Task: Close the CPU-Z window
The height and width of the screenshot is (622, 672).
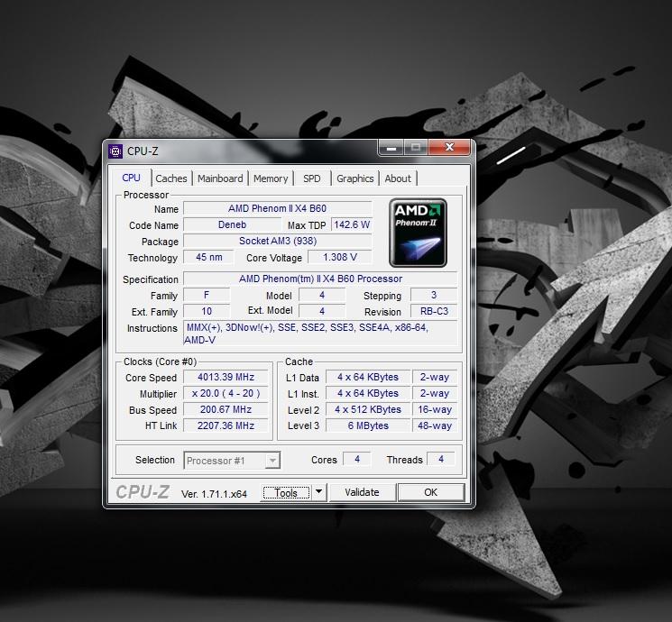Action: (449, 147)
